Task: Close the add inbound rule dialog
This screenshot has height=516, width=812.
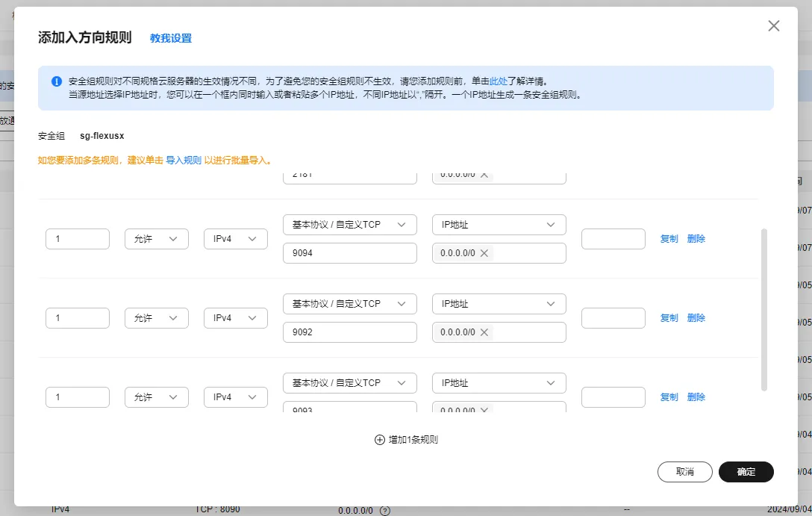Action: [774, 26]
